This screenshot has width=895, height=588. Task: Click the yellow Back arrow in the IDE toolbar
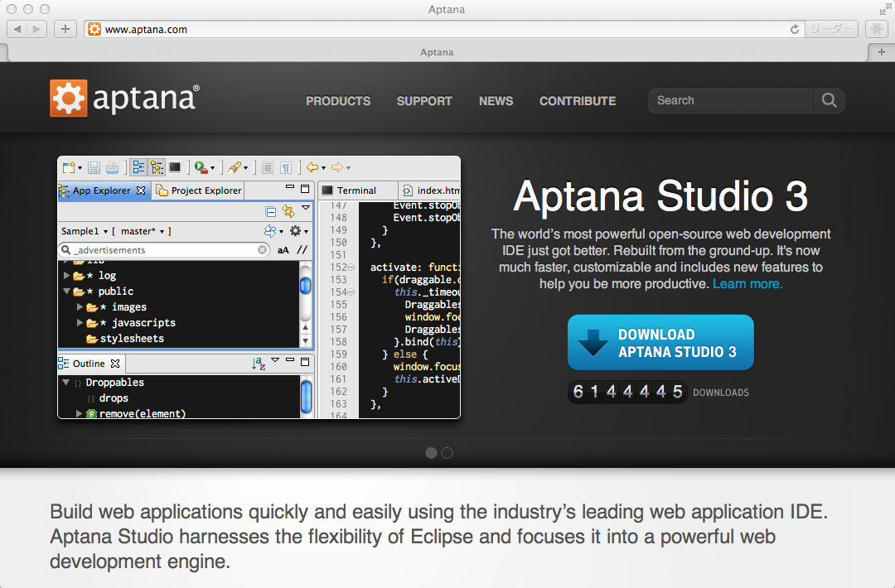pos(312,167)
